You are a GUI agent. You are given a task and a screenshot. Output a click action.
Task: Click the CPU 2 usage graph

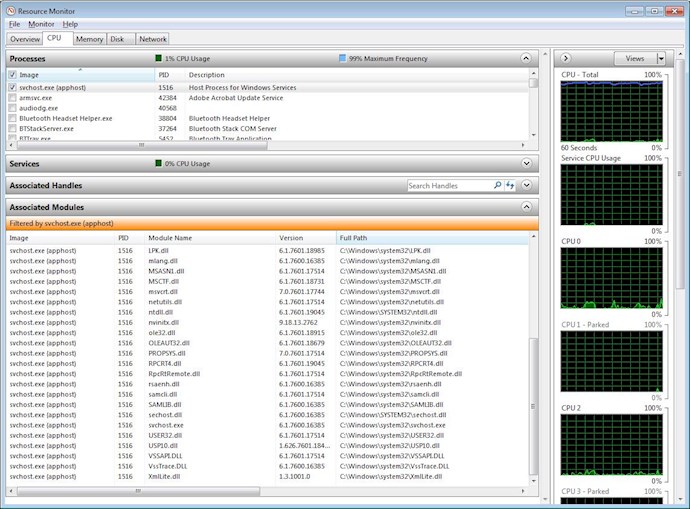tap(612, 445)
